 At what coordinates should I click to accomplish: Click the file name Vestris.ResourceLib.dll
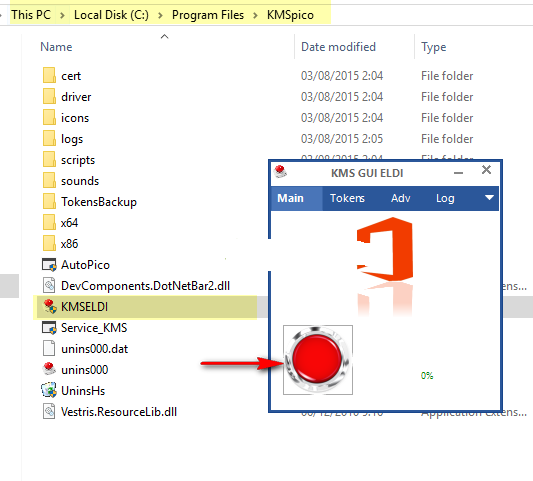point(119,412)
